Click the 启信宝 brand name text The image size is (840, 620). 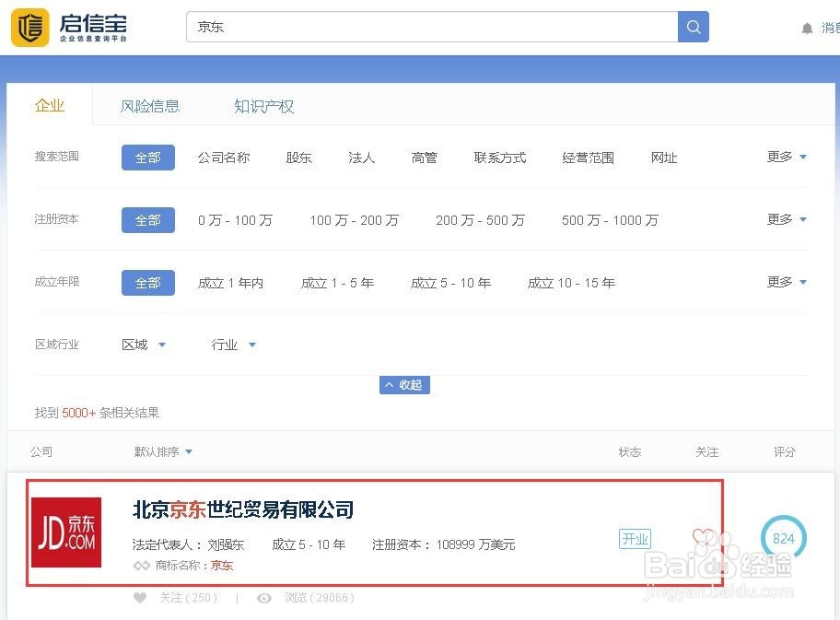click(x=93, y=24)
